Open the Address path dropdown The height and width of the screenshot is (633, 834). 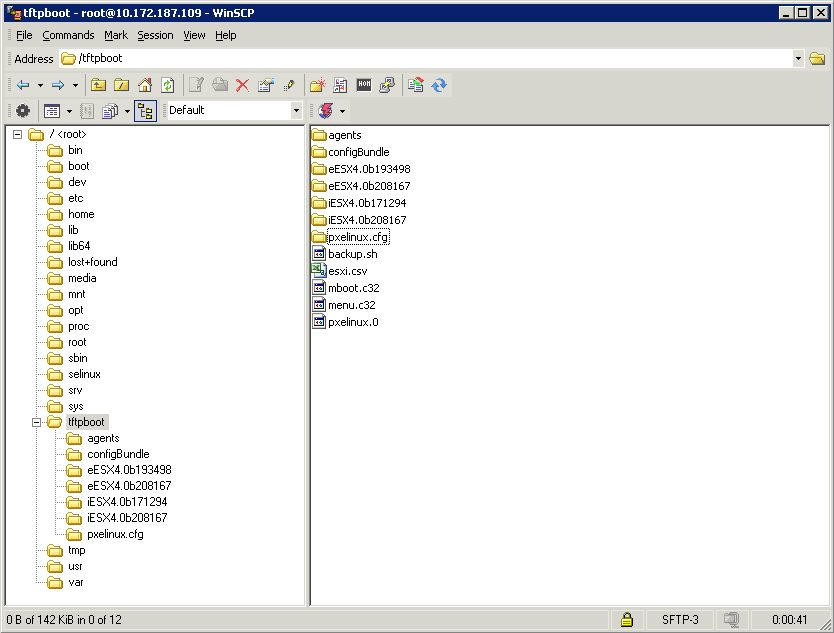coord(798,59)
